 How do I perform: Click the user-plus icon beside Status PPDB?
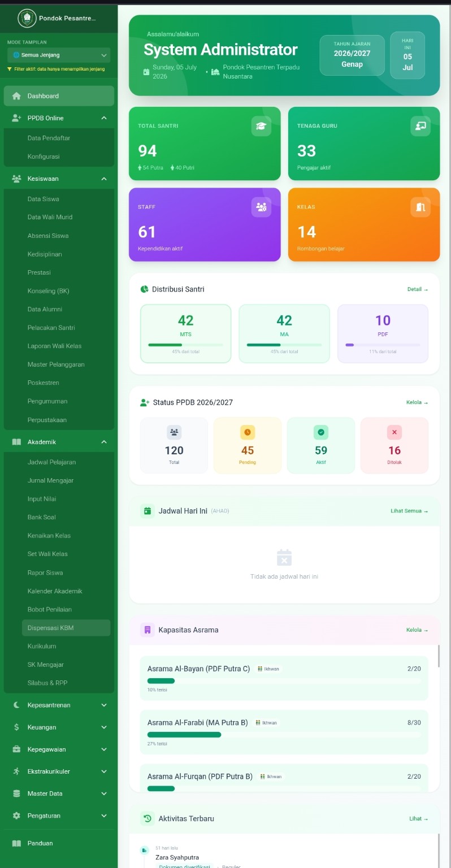(x=145, y=403)
